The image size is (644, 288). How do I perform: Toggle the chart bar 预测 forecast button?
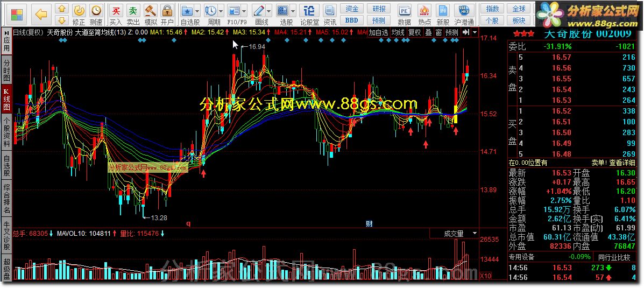(452, 32)
